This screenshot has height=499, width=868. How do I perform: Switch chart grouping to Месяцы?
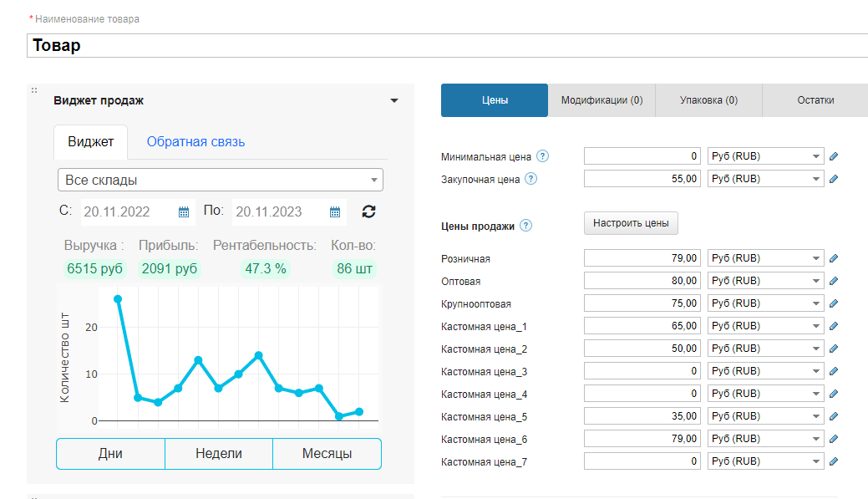[327, 454]
